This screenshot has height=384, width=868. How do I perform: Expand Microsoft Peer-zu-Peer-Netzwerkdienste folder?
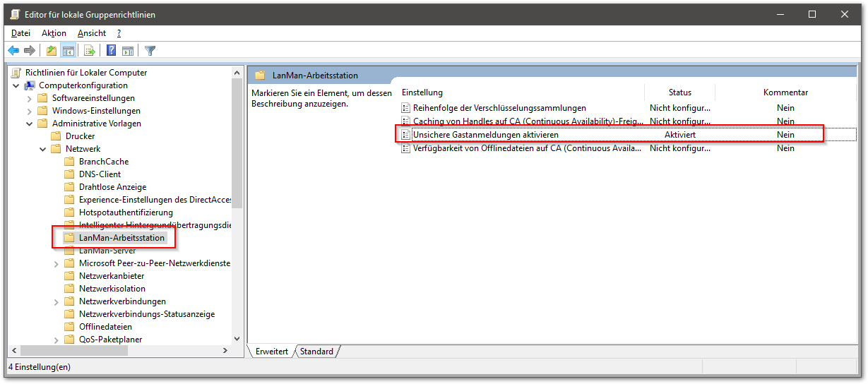tap(56, 263)
